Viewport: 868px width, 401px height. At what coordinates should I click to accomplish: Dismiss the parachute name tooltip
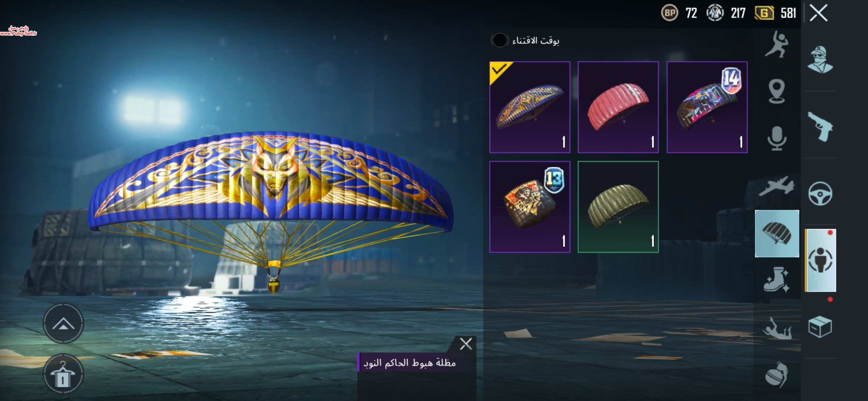pos(466,344)
